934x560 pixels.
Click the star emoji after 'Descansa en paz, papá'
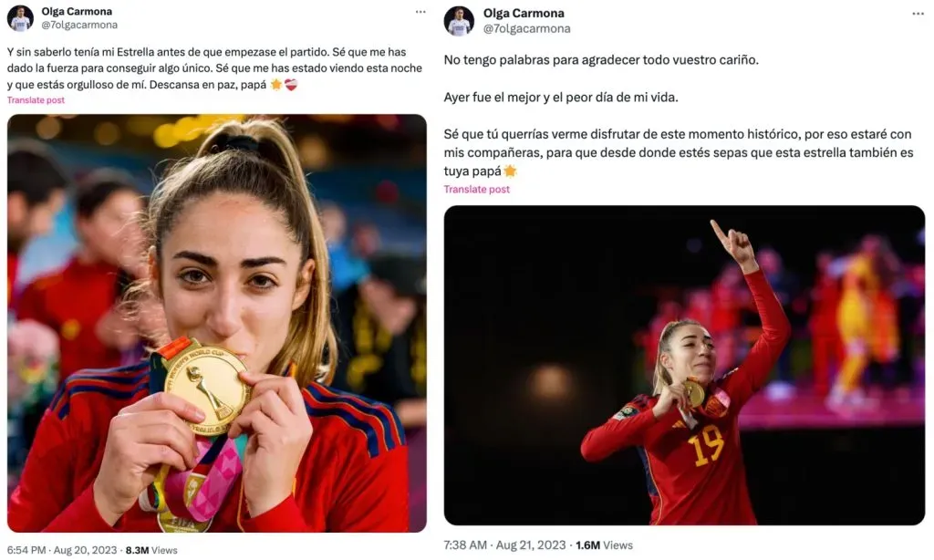[x=275, y=85]
